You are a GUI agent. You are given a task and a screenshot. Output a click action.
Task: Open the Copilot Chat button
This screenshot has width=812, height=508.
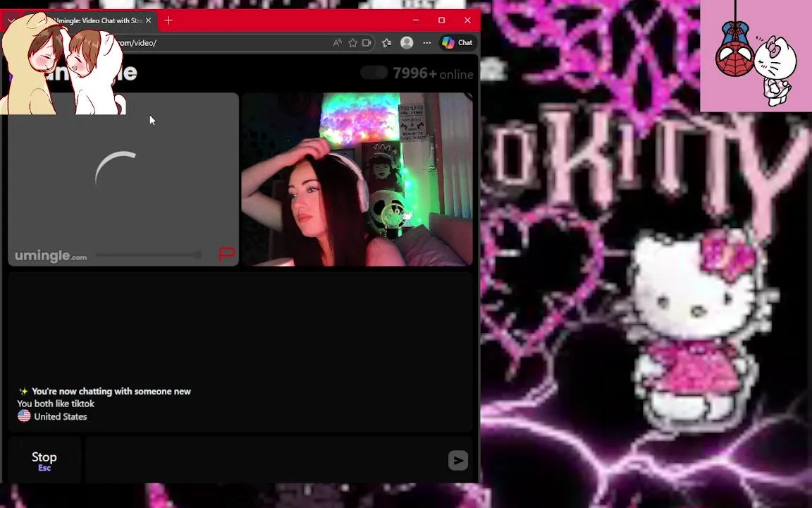[457, 43]
